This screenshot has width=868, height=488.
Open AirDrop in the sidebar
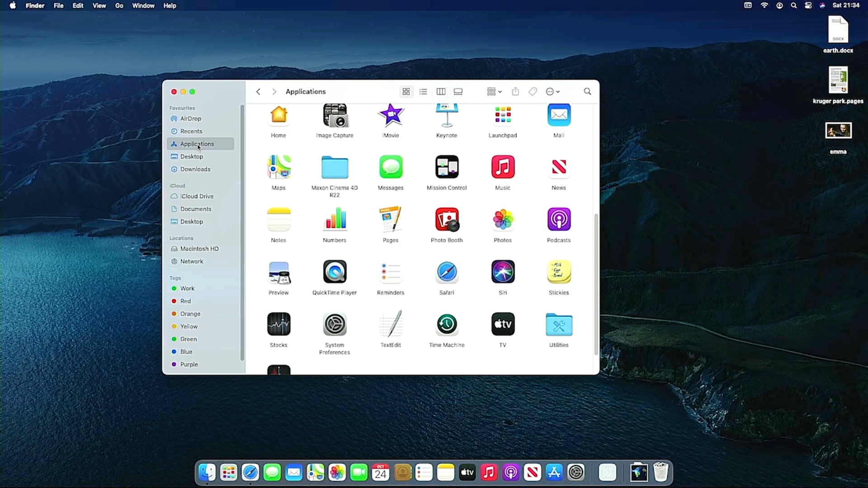[201, 118]
